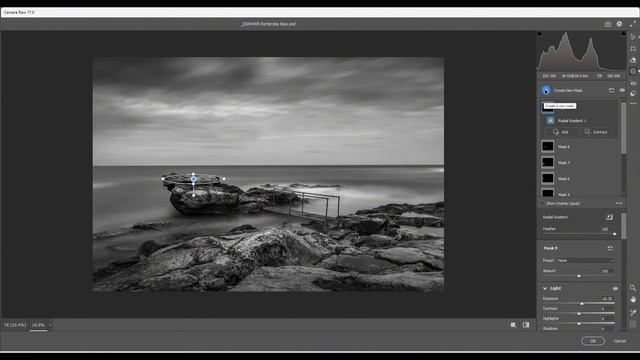The image size is (640, 360).
Task: Click the OK button
Action: [593, 341]
